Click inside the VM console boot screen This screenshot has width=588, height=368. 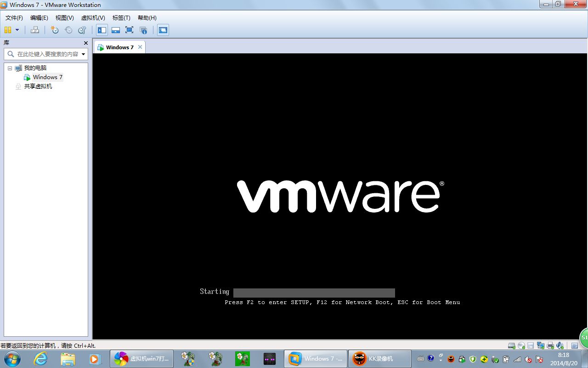pos(340,196)
